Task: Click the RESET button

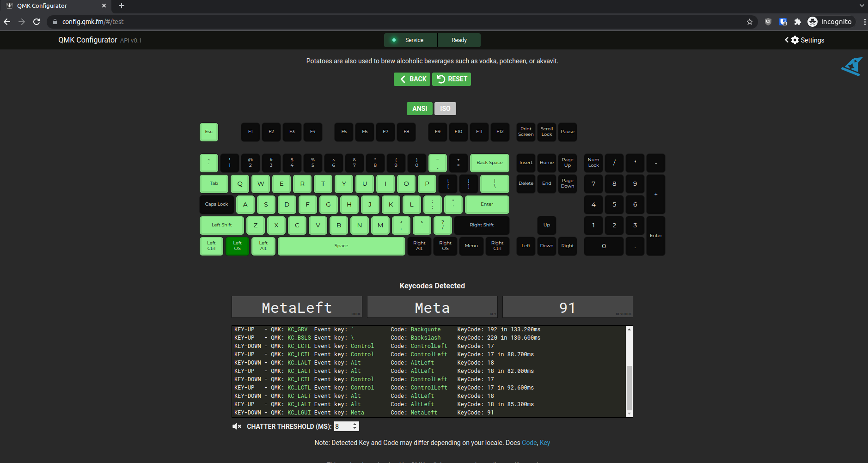Action: (x=451, y=79)
